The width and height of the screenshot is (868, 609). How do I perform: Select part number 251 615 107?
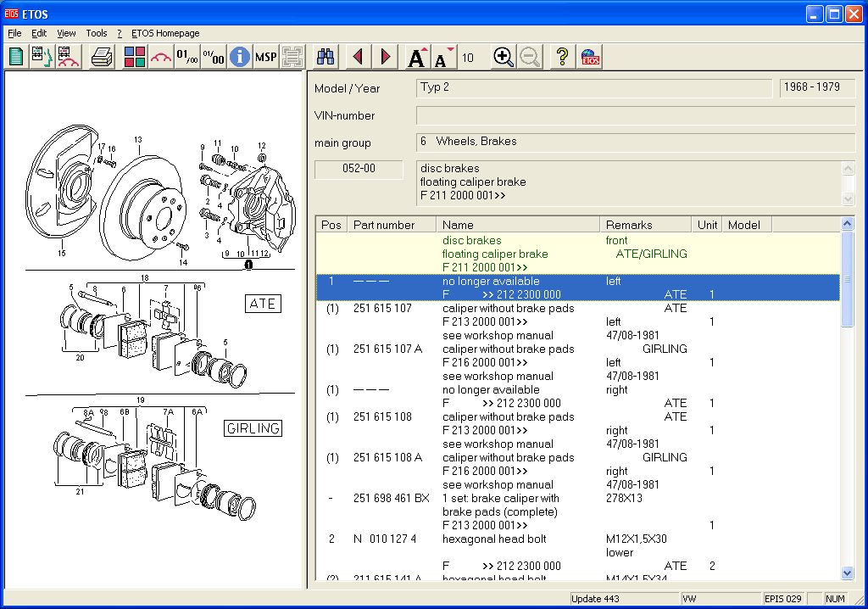tap(382, 308)
